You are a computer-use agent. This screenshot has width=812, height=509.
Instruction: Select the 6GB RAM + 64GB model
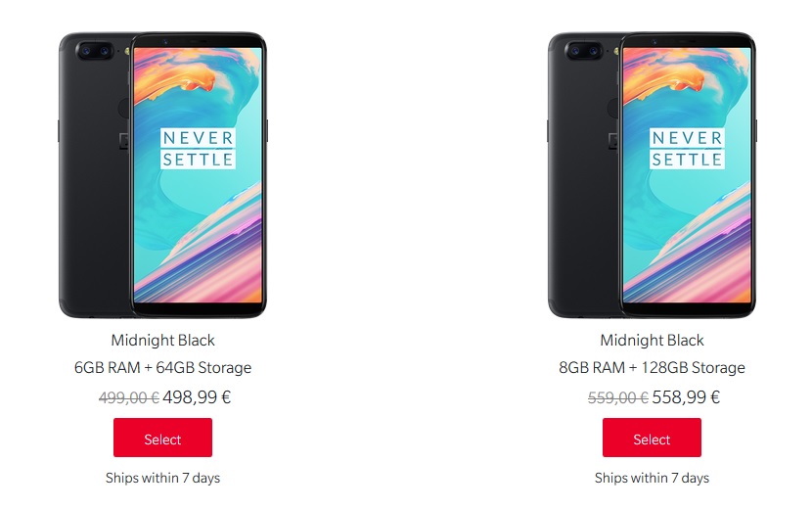(x=162, y=438)
